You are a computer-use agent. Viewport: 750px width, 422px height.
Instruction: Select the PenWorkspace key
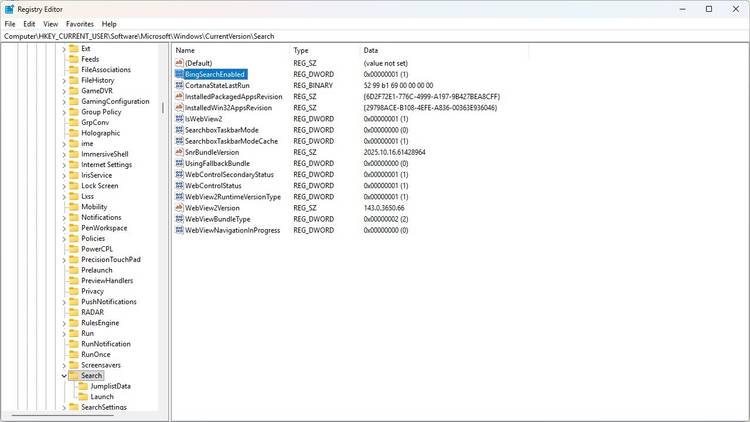104,228
